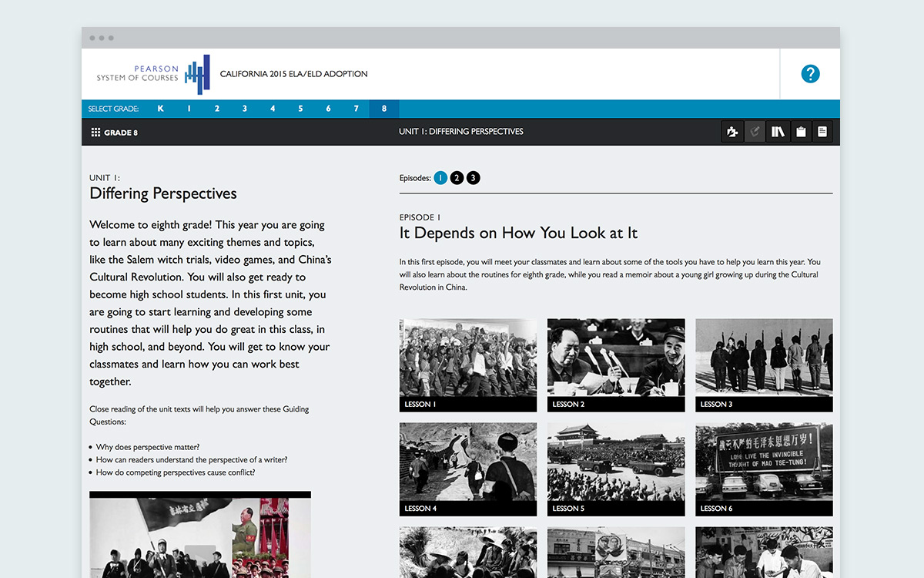Open the library books icon
Viewport: 924px width, 578px height.
coord(778,132)
